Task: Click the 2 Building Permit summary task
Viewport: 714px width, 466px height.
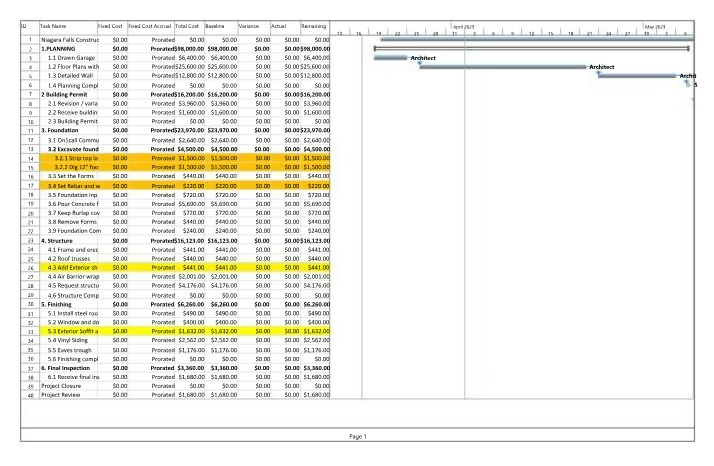Action: (x=64, y=95)
